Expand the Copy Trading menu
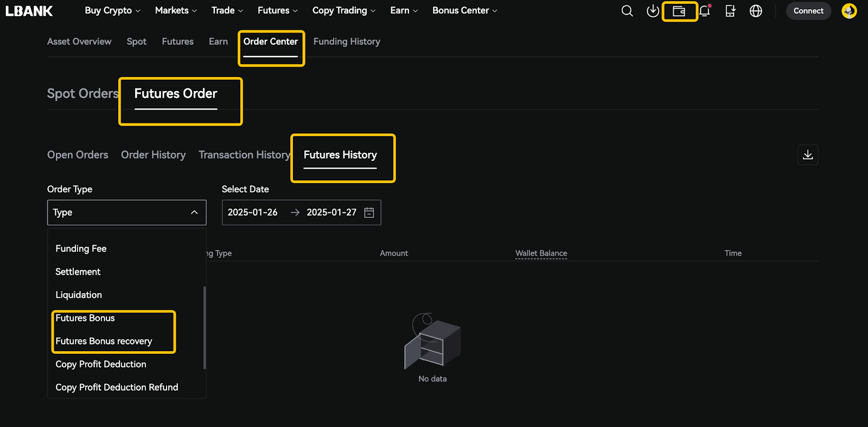868x427 pixels. coord(343,11)
